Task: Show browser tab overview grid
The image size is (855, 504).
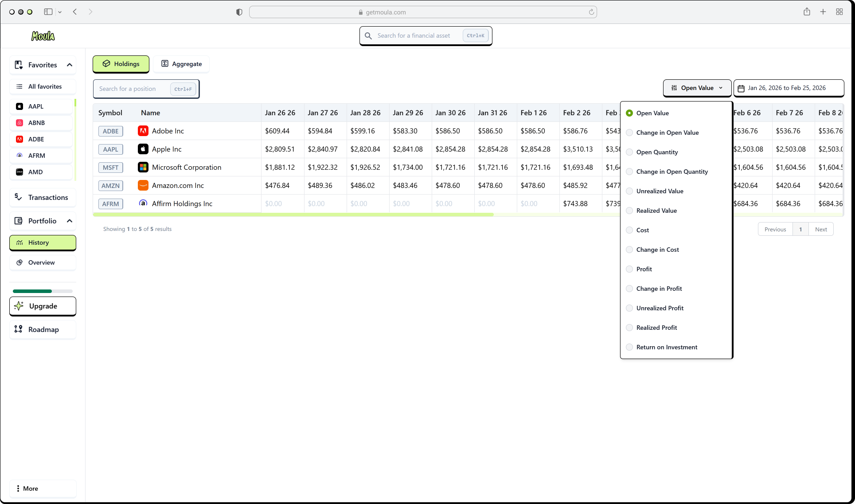Action: coord(839,12)
